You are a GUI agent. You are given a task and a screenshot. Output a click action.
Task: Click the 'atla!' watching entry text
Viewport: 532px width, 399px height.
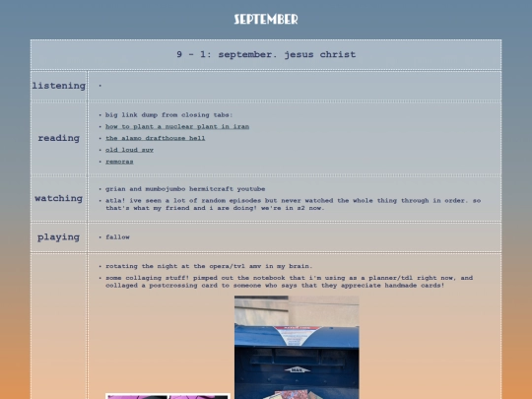point(294,204)
